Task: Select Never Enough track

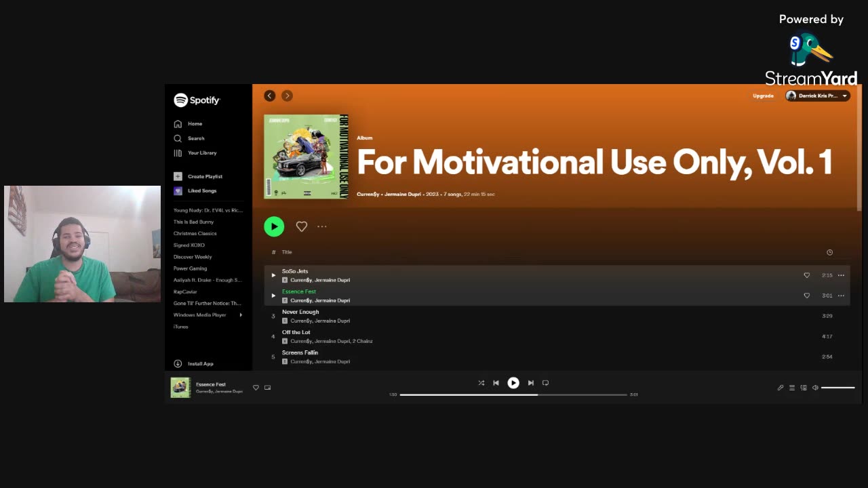Action: (x=557, y=316)
